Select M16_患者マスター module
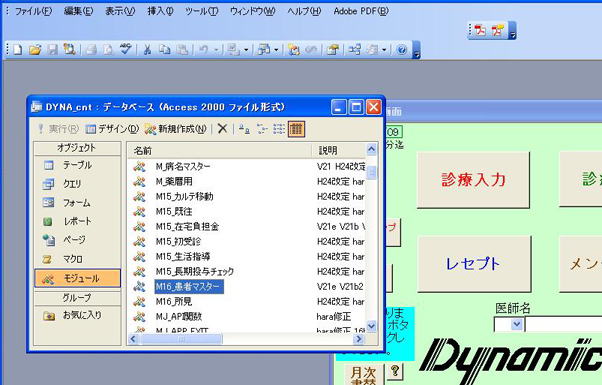The width and height of the screenshot is (602, 385). (x=189, y=286)
